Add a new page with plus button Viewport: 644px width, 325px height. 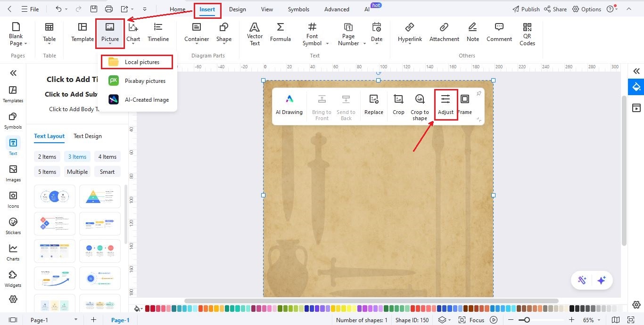(x=93, y=320)
